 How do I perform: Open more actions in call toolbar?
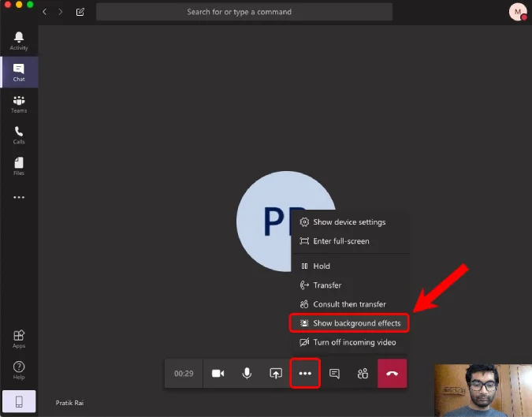(x=305, y=373)
